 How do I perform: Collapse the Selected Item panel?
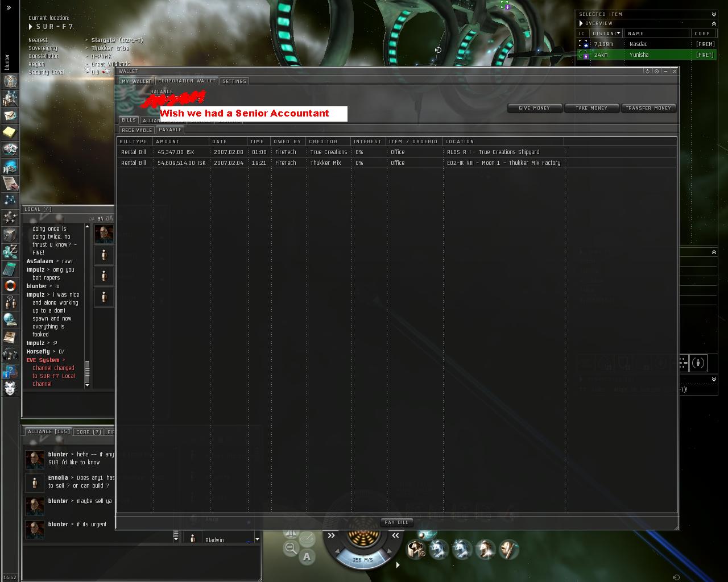pyautogui.click(x=714, y=14)
